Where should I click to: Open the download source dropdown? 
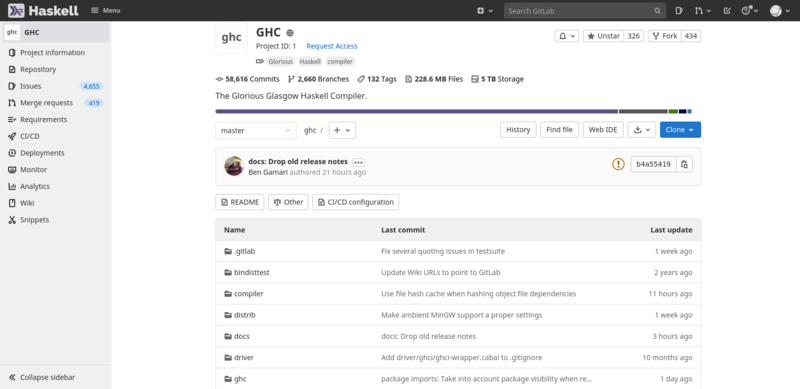[642, 130]
